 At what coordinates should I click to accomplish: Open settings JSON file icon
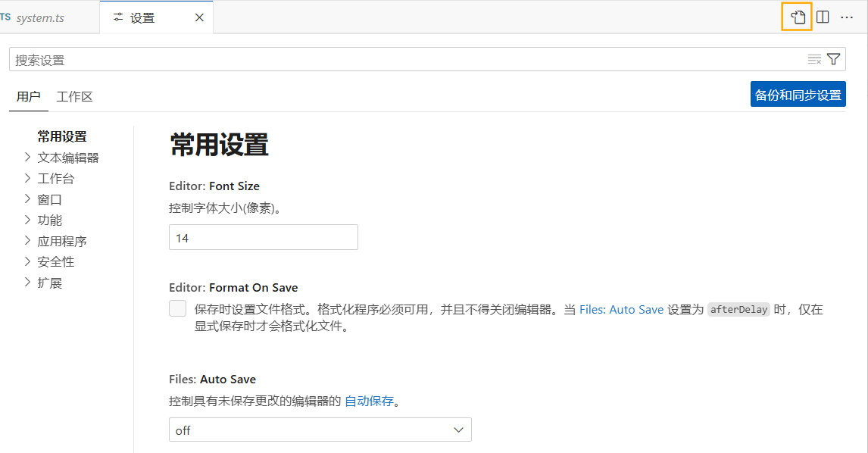(797, 17)
